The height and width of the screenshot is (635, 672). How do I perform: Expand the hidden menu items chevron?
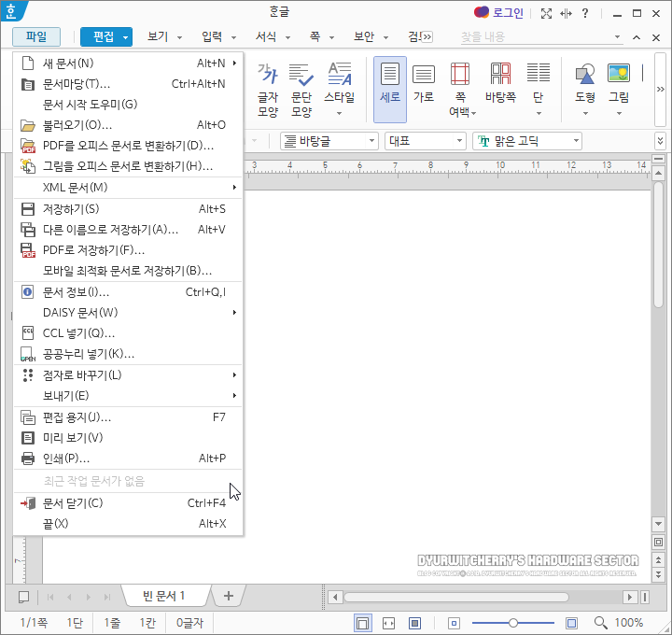tap(427, 36)
